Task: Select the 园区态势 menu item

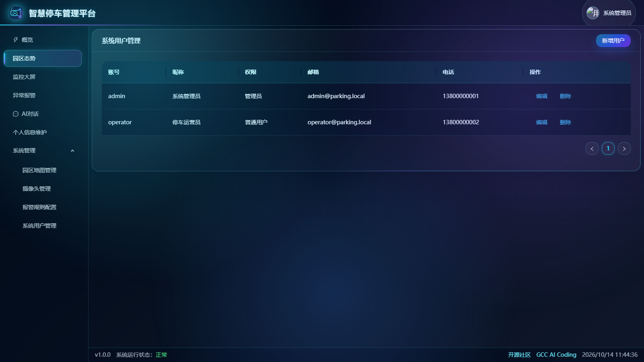Action: coord(42,58)
